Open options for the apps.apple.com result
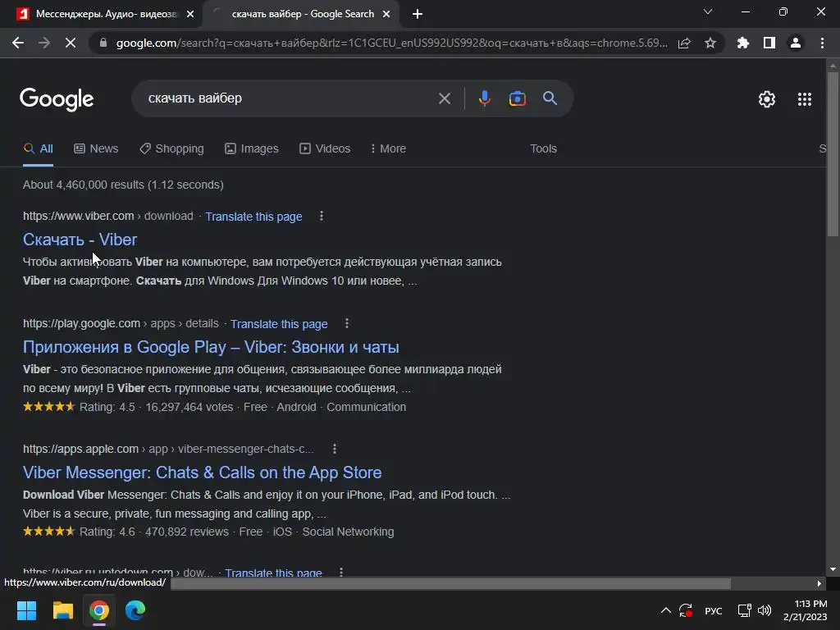The image size is (840, 630). click(335, 449)
